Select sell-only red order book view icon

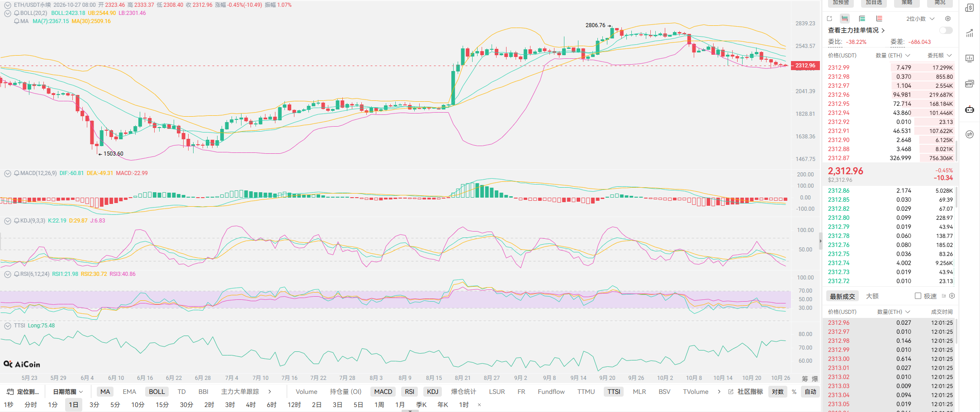pyautogui.click(x=879, y=19)
